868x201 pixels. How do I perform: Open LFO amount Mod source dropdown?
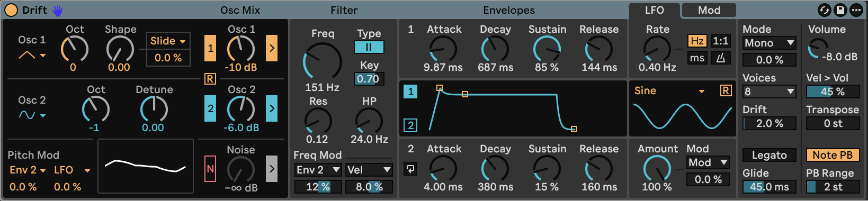tap(708, 162)
